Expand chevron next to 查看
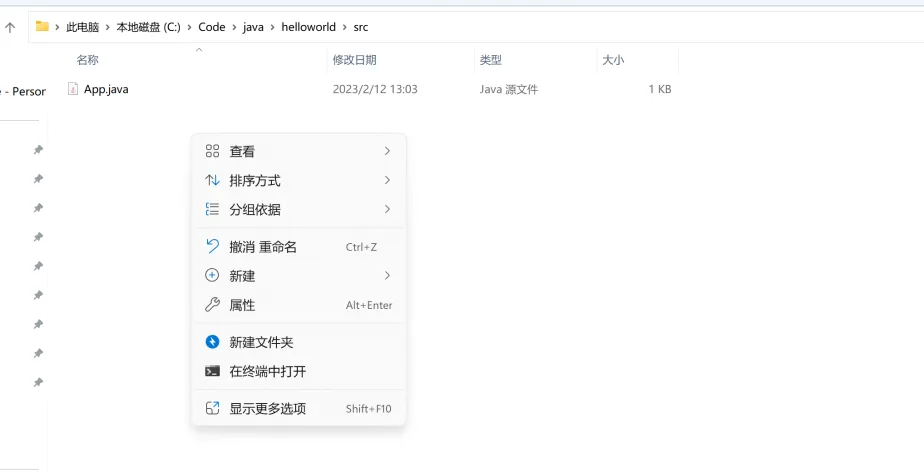Screen dimensions: 924x473 (x=387, y=151)
